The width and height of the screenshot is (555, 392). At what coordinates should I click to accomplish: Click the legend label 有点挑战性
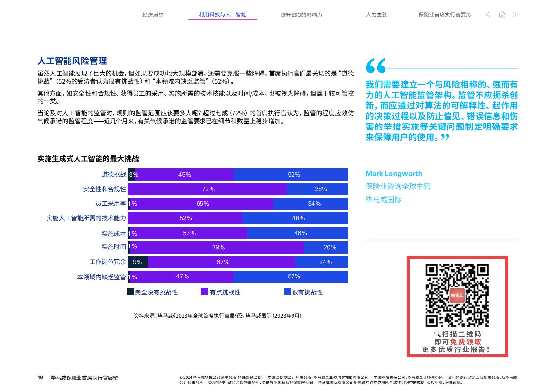[x=225, y=292]
